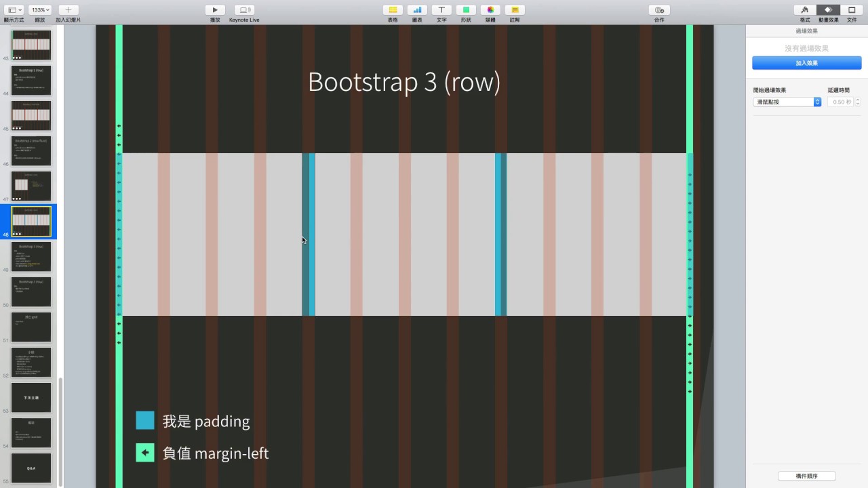Image resolution: width=868 pixels, height=488 pixels.
Task: Open the 媒體 media browser icon
Action: [x=490, y=10]
